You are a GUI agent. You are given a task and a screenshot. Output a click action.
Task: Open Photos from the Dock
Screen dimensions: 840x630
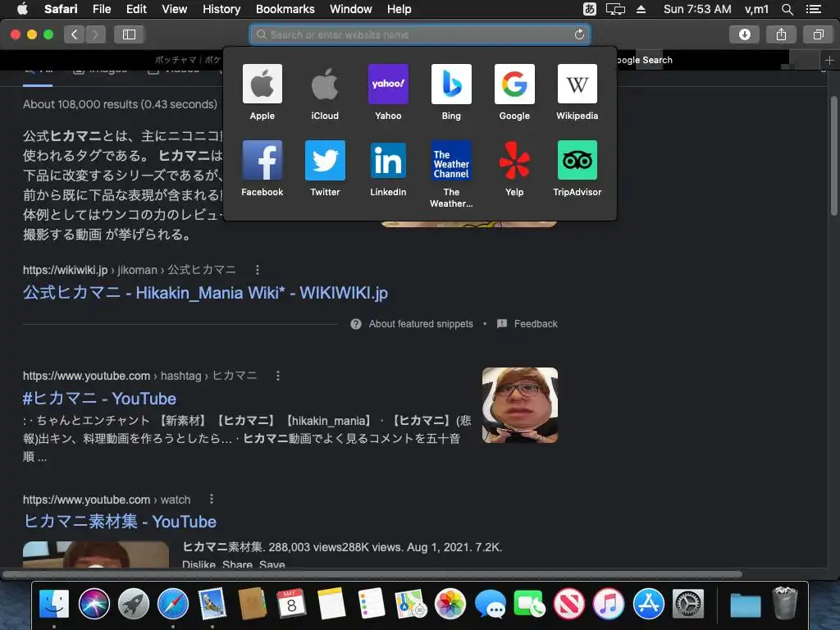coord(450,604)
